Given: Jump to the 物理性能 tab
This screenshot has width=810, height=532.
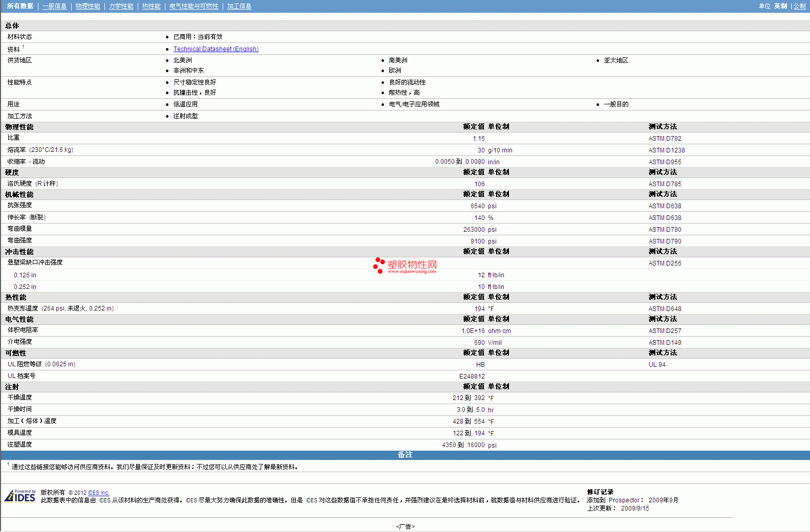Looking at the screenshot, I should coord(88,6).
